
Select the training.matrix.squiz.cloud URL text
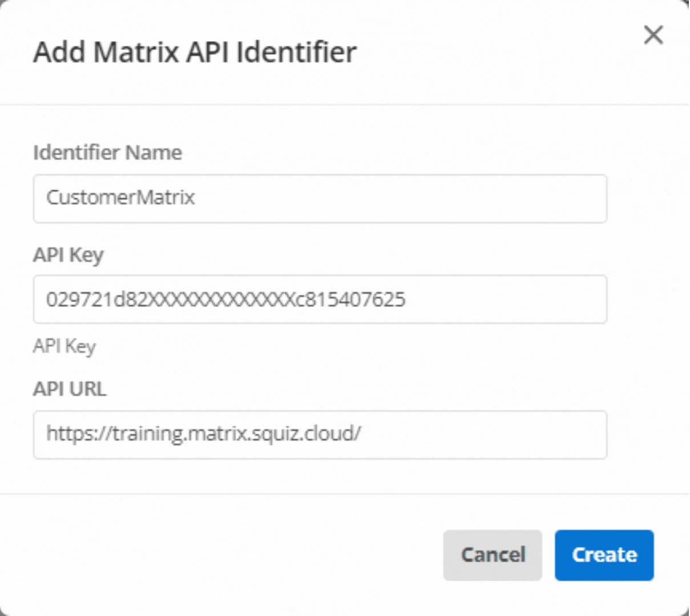[203, 434]
